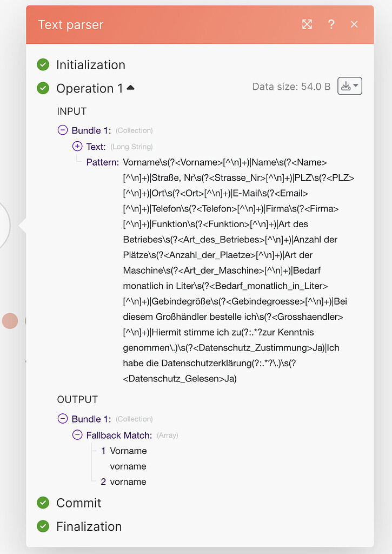Click the Pattern regex text
The width and height of the screenshot is (392, 554).
click(232, 270)
